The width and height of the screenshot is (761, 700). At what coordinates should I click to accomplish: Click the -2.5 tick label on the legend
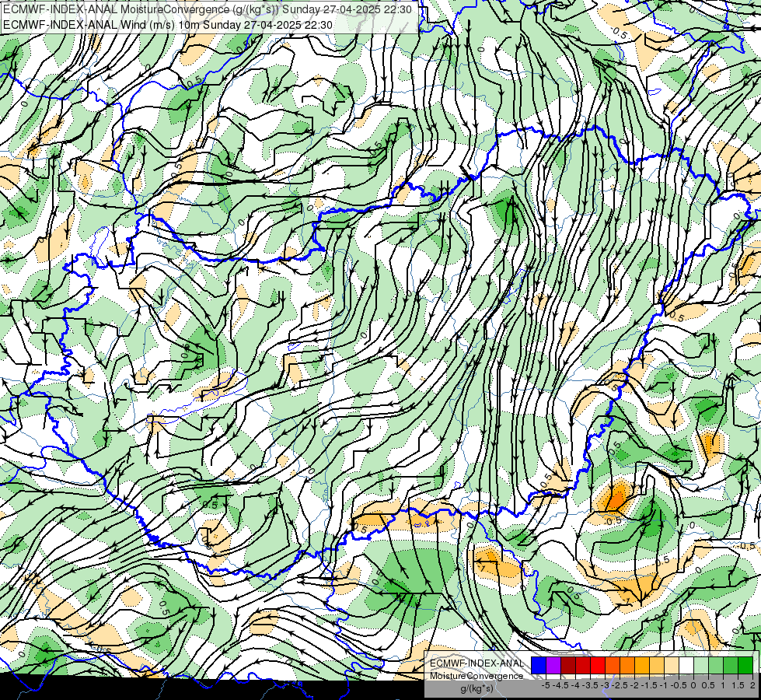click(x=620, y=685)
